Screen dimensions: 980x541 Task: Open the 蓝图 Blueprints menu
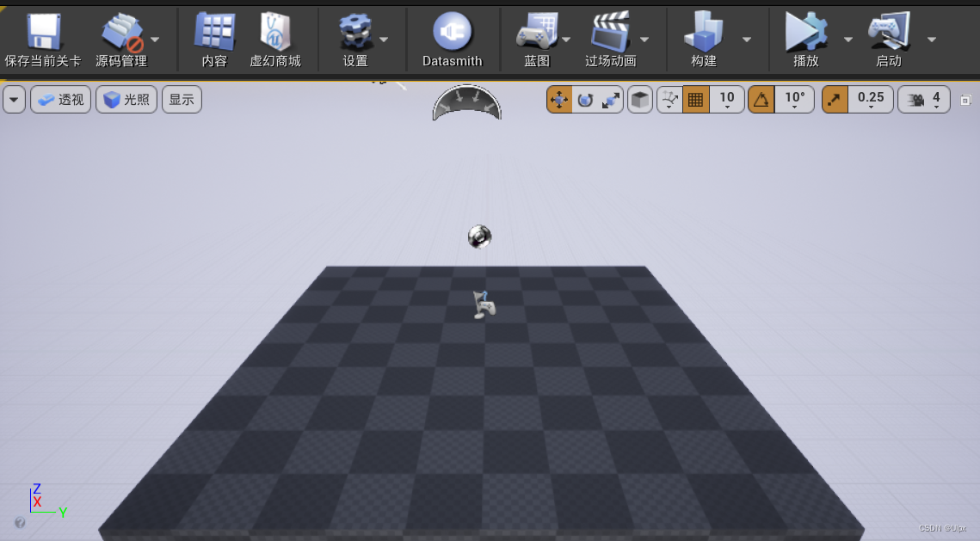537,34
